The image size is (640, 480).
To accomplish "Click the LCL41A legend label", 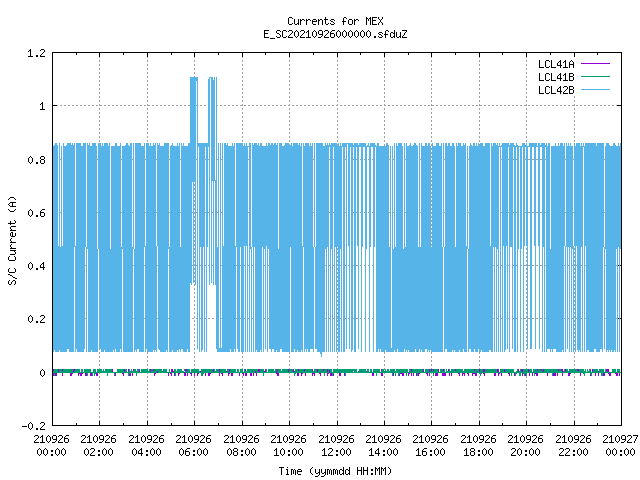I will coord(556,64).
